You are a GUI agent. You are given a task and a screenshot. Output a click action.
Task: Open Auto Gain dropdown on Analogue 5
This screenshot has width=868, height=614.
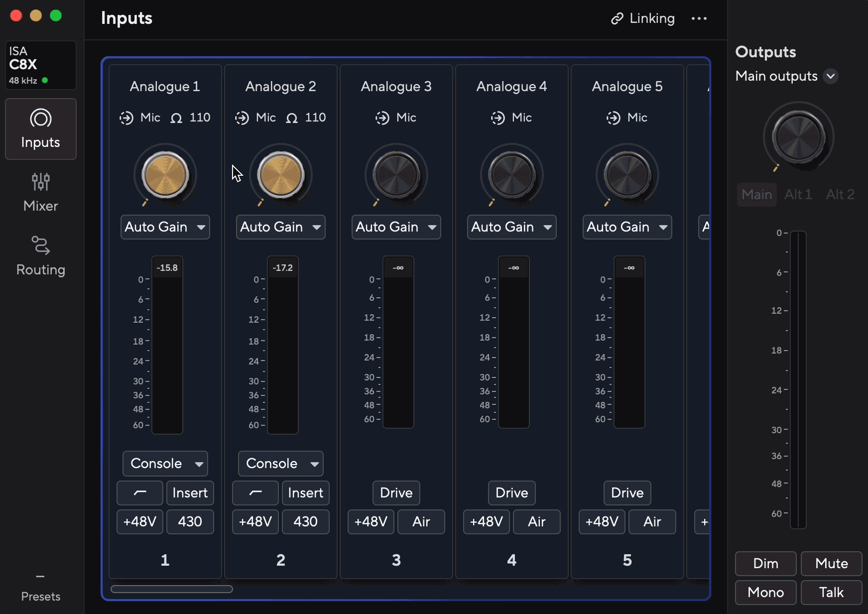coord(627,227)
